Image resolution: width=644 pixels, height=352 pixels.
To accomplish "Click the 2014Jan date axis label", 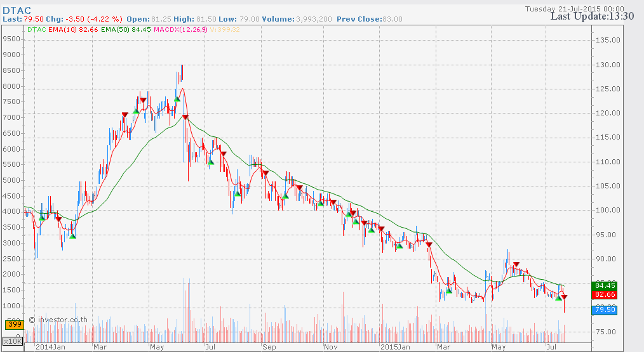I will 50,347.
